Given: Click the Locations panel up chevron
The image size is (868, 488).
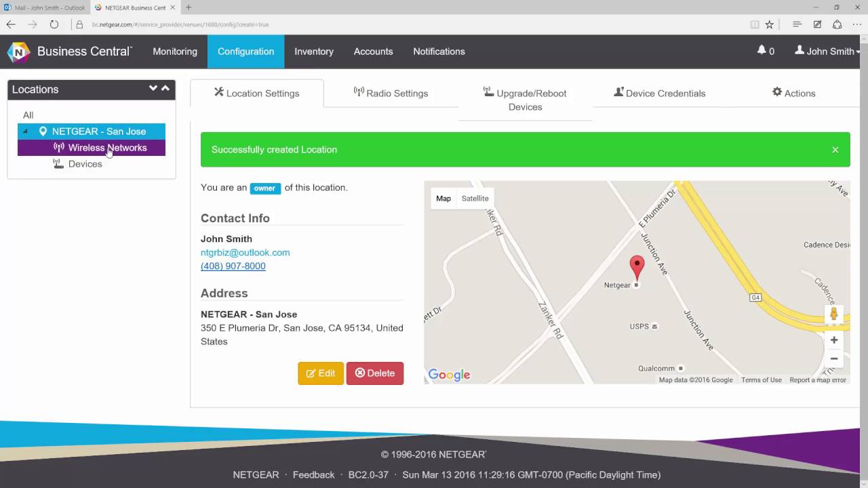Looking at the screenshot, I should 165,89.
